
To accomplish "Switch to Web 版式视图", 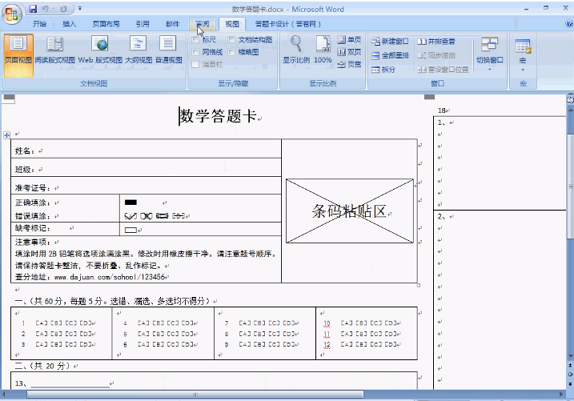I will tap(100, 50).
